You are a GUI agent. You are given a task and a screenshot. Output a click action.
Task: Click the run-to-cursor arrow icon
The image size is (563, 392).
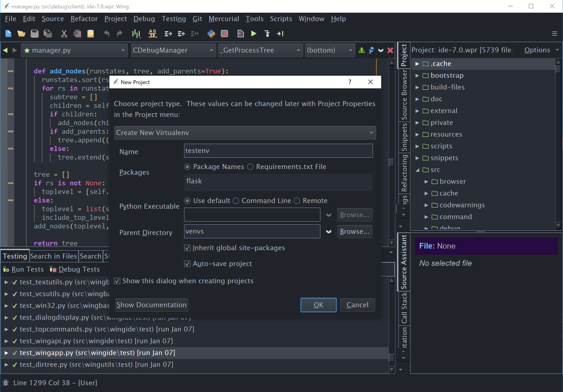280,34
